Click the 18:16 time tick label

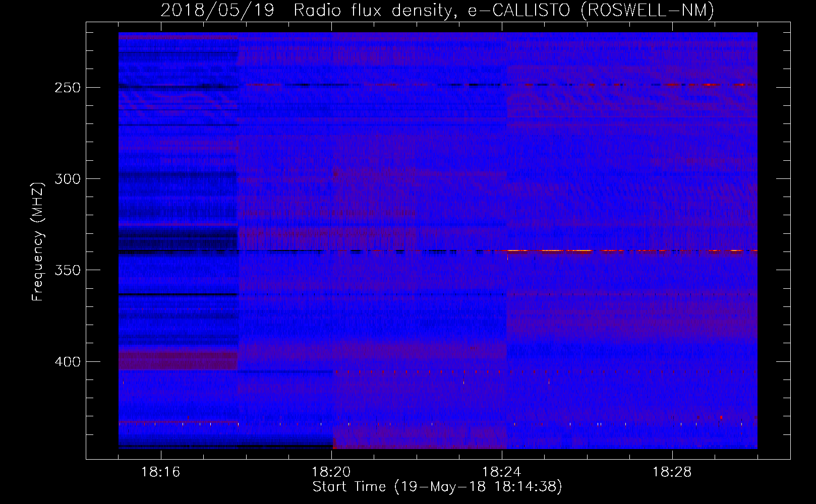pos(161,472)
